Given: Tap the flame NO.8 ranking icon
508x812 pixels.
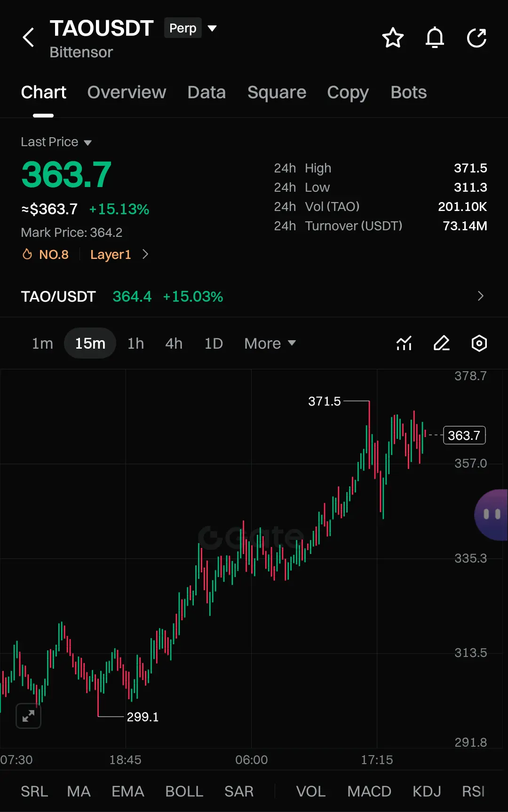Looking at the screenshot, I should coord(27,254).
